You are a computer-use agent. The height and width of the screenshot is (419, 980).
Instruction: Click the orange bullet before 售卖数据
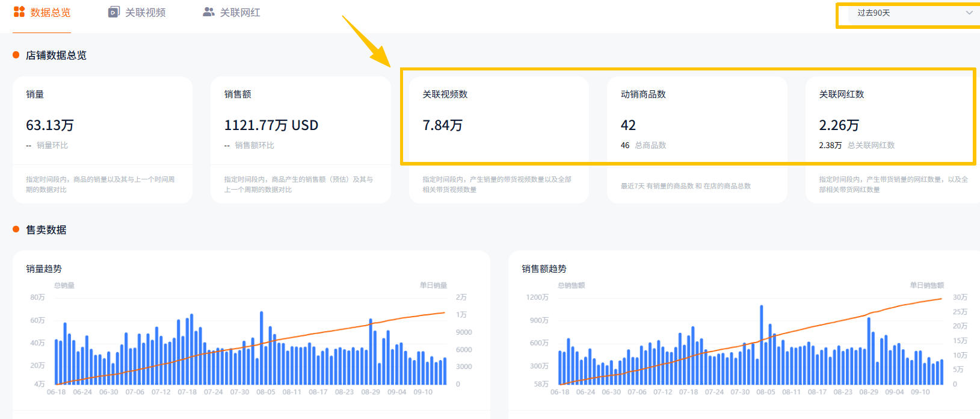[16, 230]
